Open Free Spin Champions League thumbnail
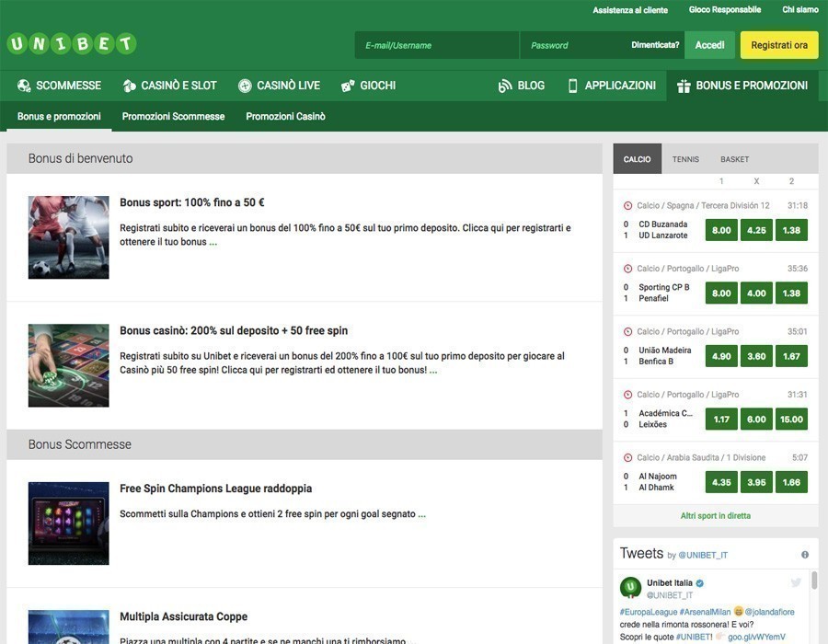Image resolution: width=828 pixels, height=644 pixels. pyautogui.click(x=69, y=523)
